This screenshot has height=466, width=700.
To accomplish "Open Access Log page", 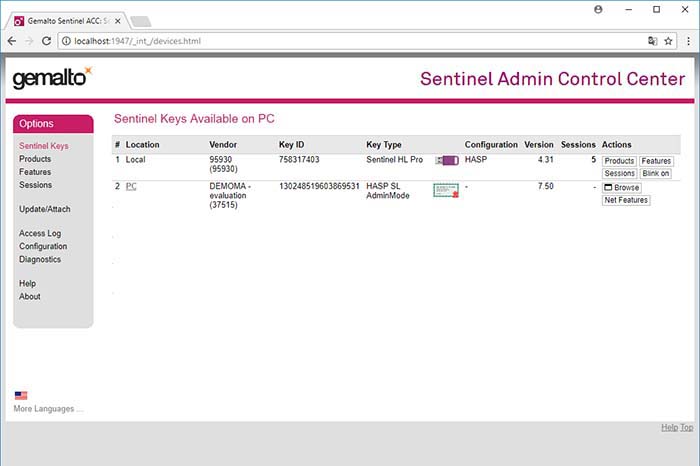I will click(40, 233).
